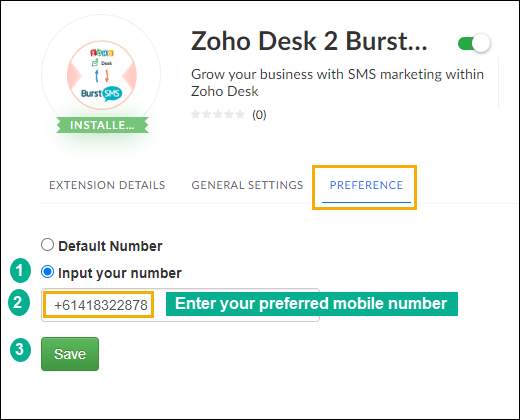
Task: Click the mobile number input field
Action: click(x=180, y=305)
